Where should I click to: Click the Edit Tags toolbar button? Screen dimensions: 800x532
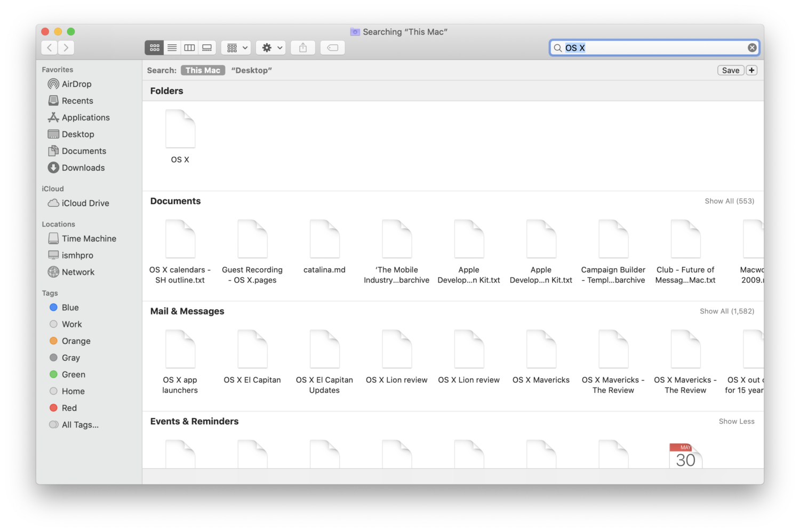pos(332,48)
